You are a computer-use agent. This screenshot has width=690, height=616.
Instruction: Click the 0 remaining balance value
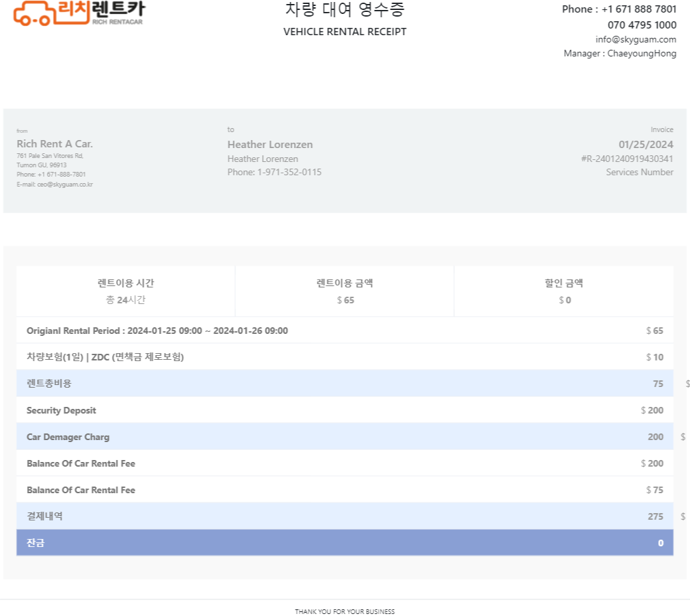coord(661,544)
